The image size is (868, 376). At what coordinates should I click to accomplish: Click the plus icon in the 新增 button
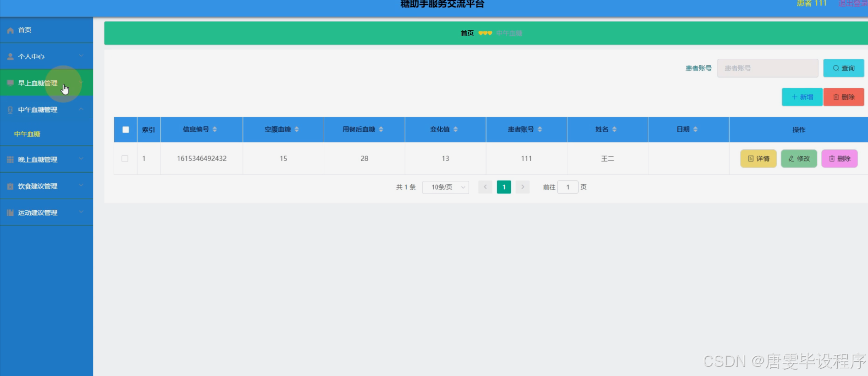pos(794,97)
